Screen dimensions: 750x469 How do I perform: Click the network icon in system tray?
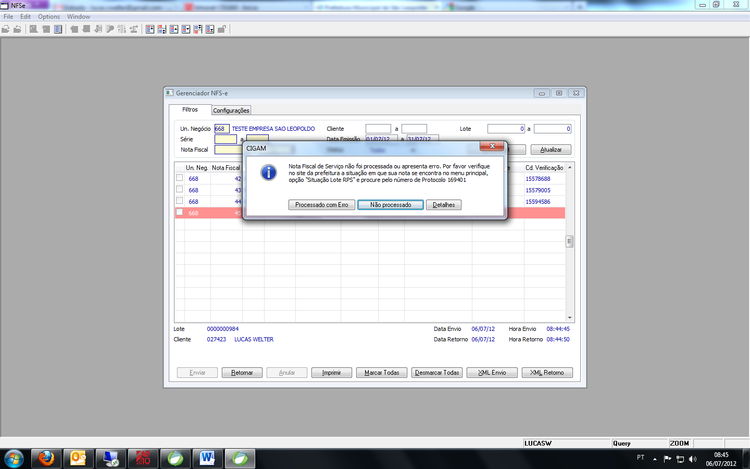[x=680, y=459]
